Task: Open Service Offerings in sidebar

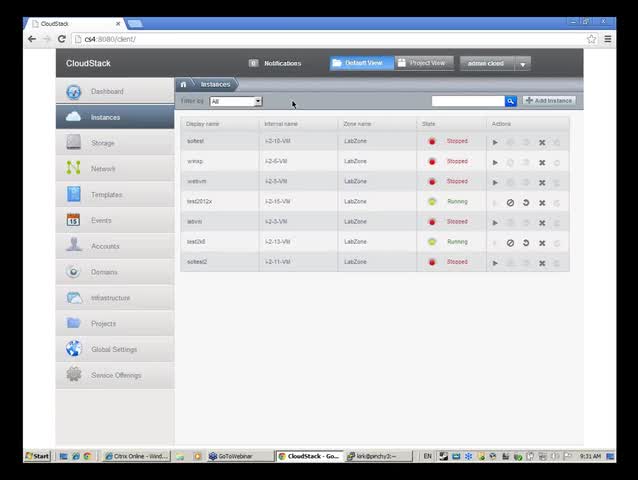Action: 115,375
